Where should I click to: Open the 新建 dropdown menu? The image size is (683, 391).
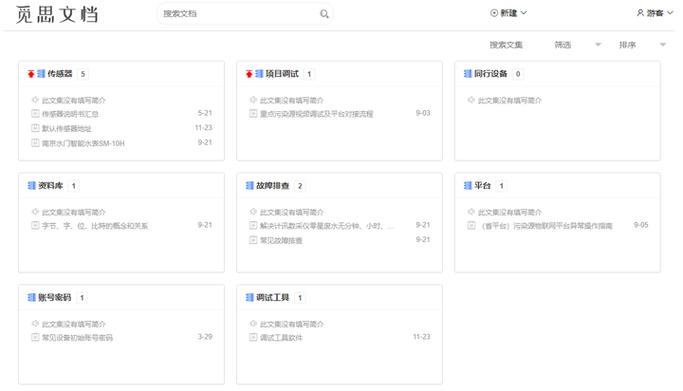pyautogui.click(x=509, y=13)
